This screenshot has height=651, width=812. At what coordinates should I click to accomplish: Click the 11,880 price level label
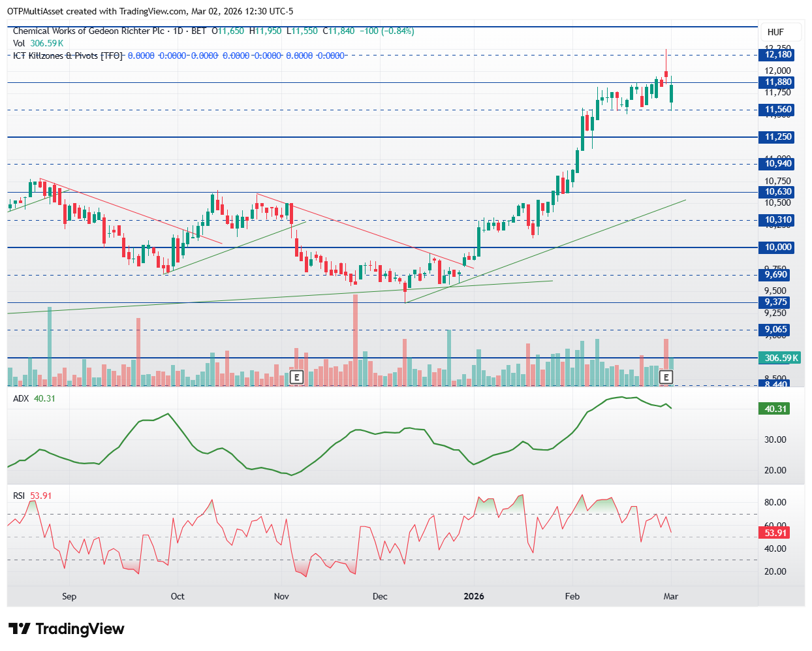(778, 82)
